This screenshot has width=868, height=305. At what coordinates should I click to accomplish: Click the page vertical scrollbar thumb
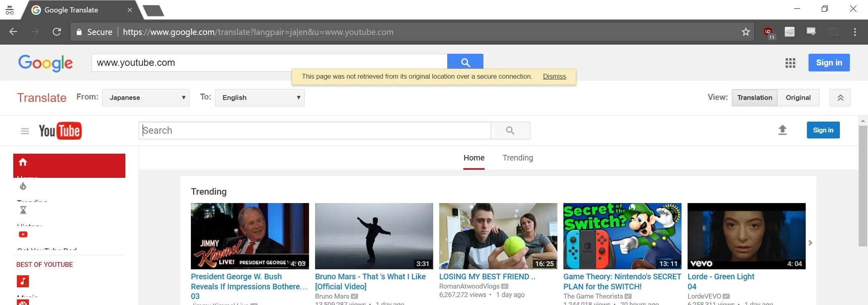862,185
